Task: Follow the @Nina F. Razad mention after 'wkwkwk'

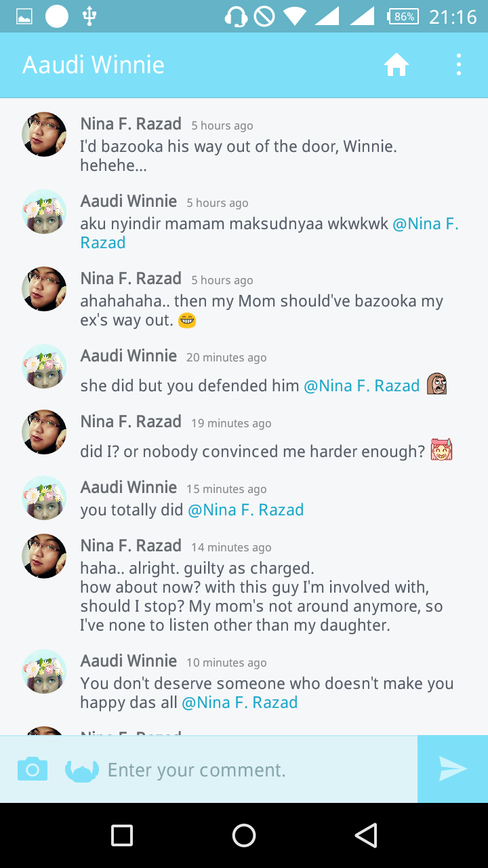Action: pyautogui.click(x=425, y=224)
